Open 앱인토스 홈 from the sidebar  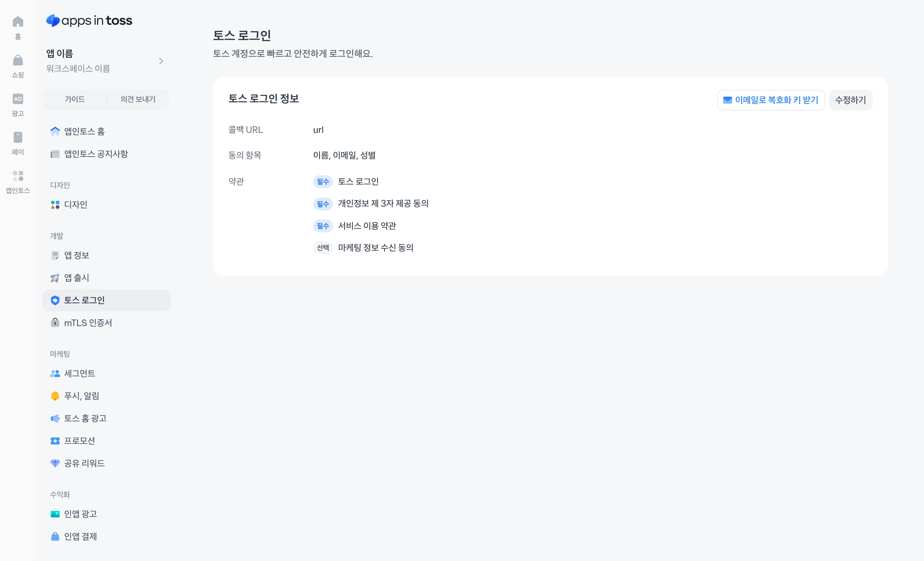click(84, 131)
